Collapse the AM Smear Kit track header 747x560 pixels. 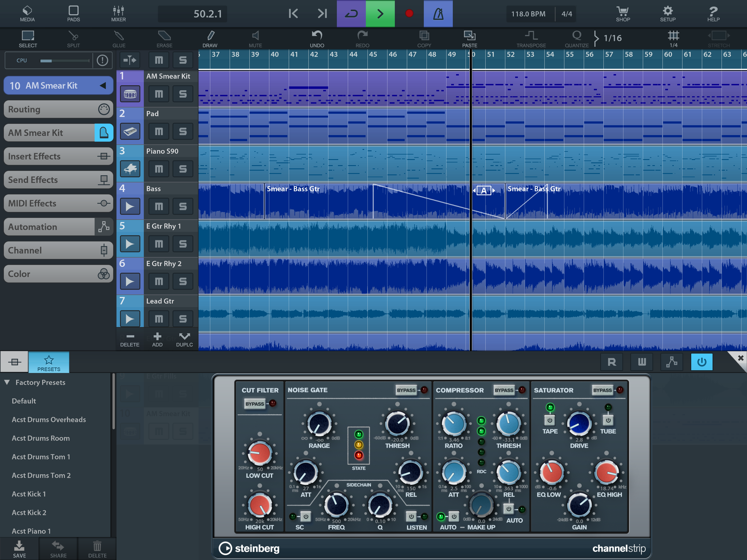pyautogui.click(x=103, y=86)
